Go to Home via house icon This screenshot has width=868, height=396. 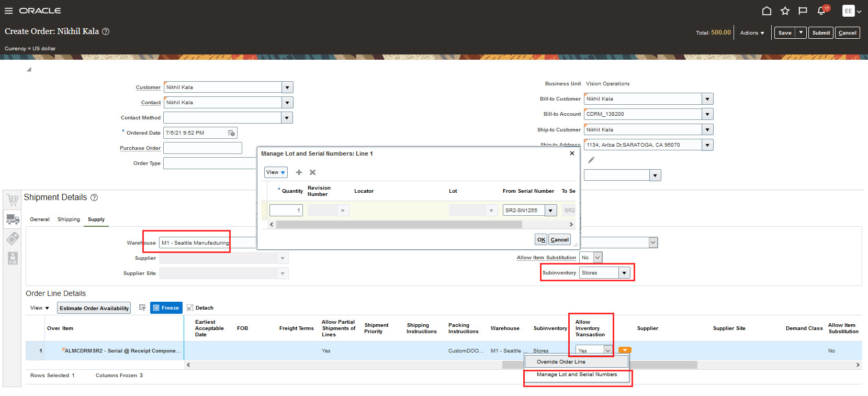(x=766, y=11)
